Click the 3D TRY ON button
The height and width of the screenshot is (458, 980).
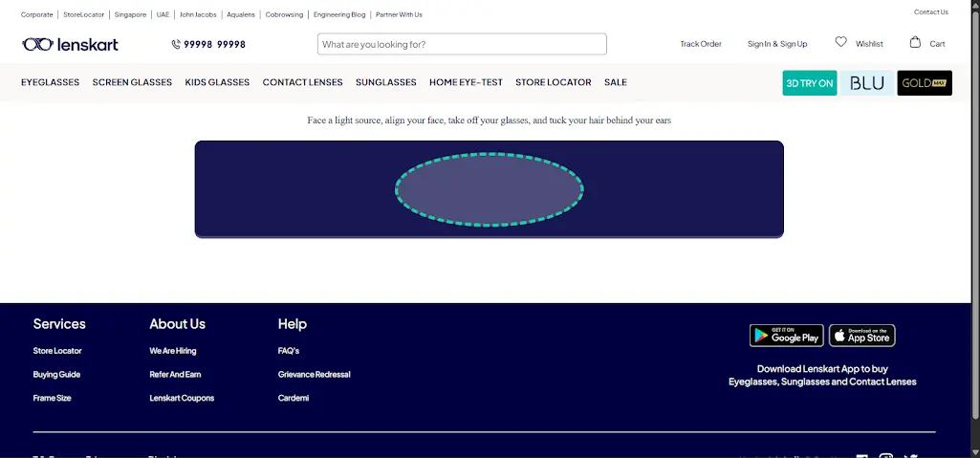click(810, 83)
